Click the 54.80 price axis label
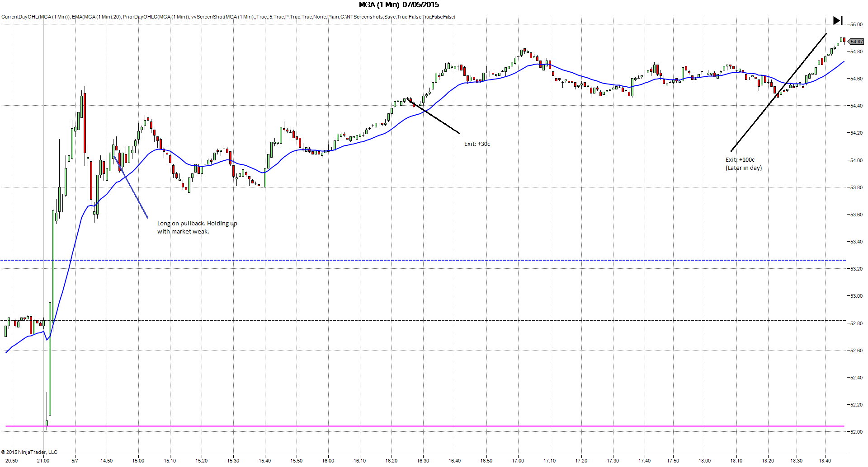Image resolution: width=868 pixels, height=467 pixels. click(856, 51)
